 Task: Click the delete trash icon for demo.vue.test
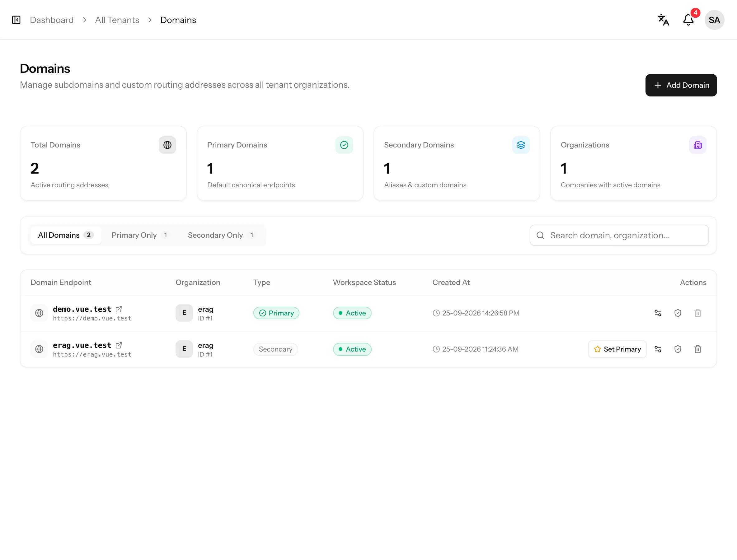click(698, 313)
